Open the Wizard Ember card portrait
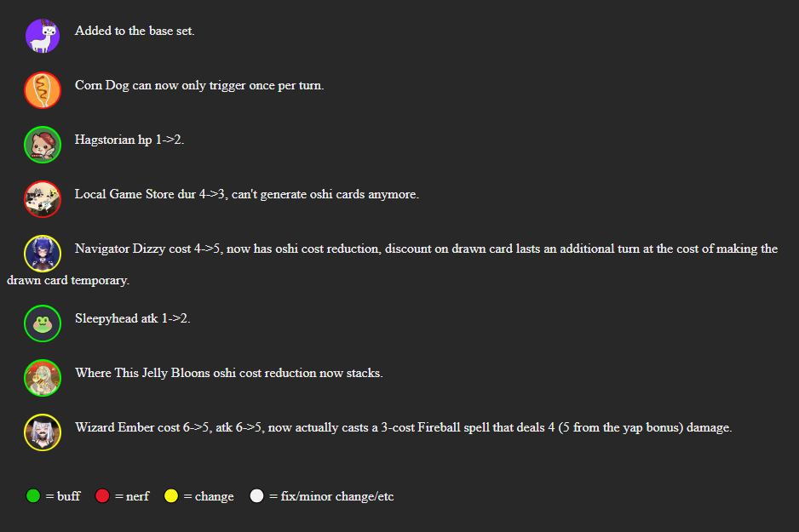799x532 pixels. (x=43, y=432)
